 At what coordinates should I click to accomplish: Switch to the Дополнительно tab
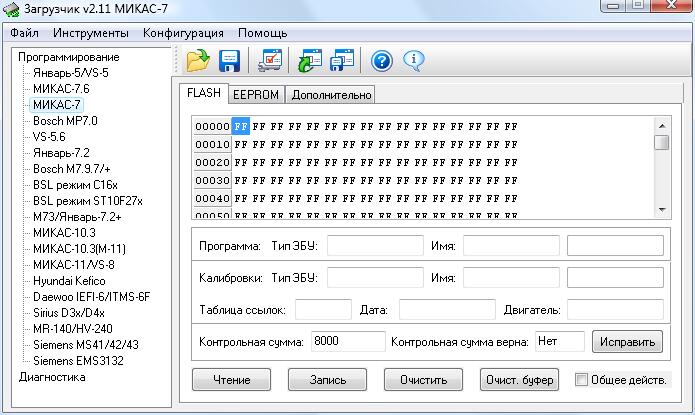pyautogui.click(x=331, y=95)
